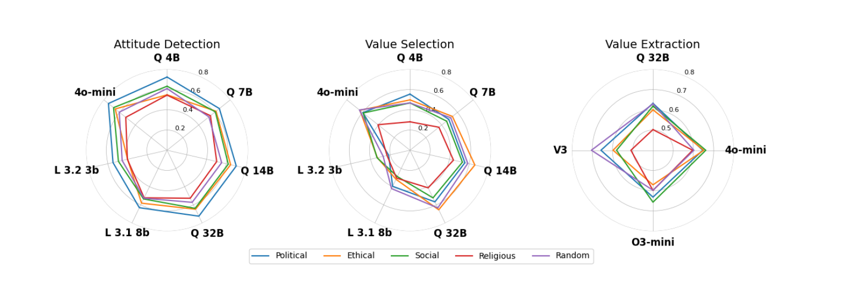Click the Attitude Detection chart title
The height and width of the screenshot is (285, 868).
tap(167, 44)
